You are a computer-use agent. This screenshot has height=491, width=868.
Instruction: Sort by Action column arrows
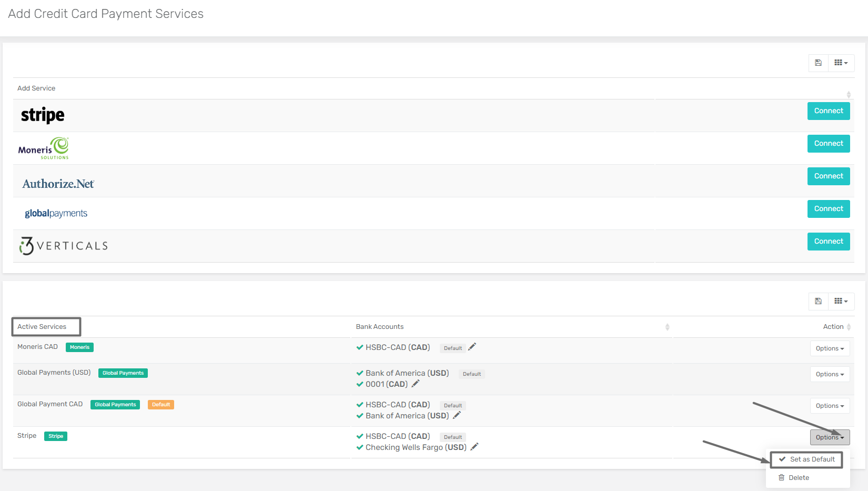pos(849,327)
